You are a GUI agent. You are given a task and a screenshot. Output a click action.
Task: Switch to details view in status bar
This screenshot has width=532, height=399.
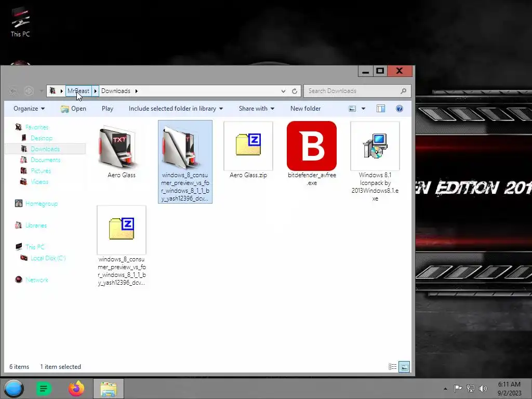coord(393,367)
